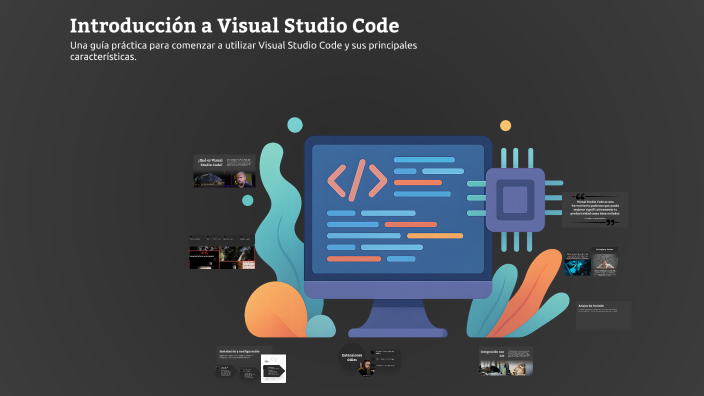This screenshot has width=704, height=396.
Task: Open the red-bordered photo collage topic thumbnail
Action: (222, 252)
